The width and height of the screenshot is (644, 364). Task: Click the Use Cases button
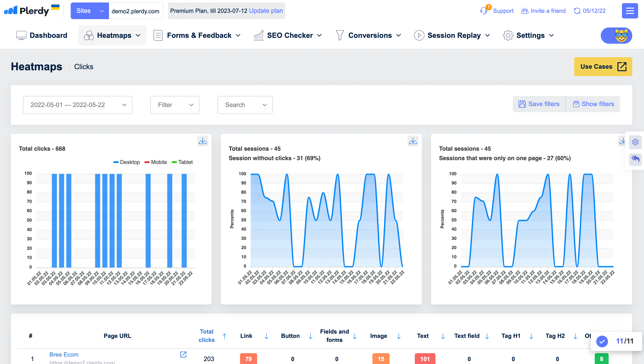pyautogui.click(x=603, y=66)
